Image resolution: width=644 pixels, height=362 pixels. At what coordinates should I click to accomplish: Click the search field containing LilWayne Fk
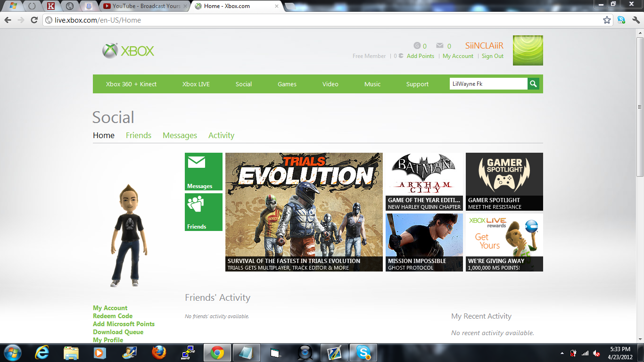pos(488,84)
